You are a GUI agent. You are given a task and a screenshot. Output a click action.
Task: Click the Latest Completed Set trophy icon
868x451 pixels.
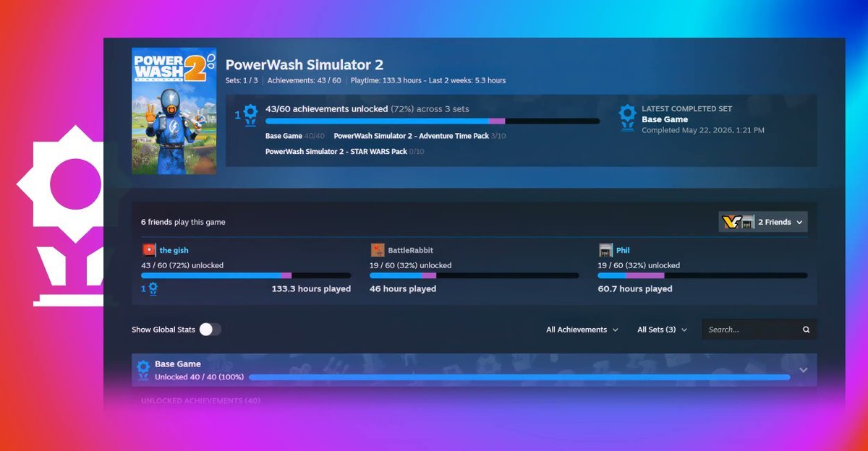tap(627, 118)
